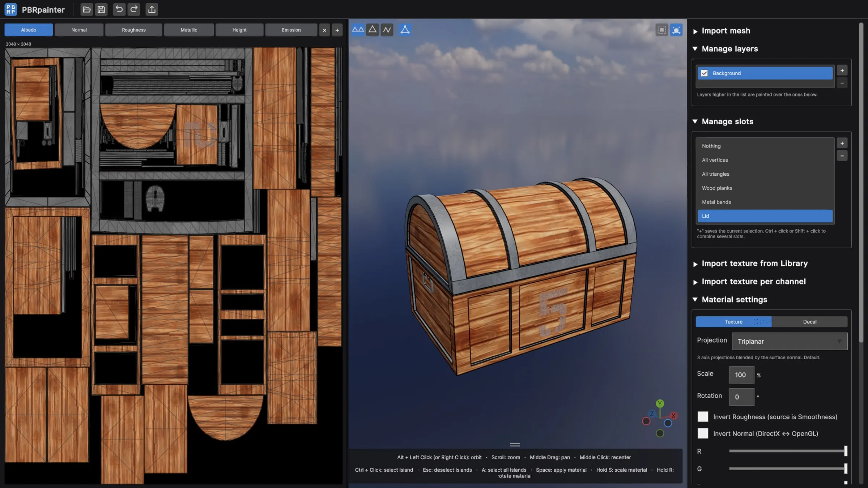Screen dimensions: 868x488
Task: Export textures with the upload icon
Action: (152, 9)
